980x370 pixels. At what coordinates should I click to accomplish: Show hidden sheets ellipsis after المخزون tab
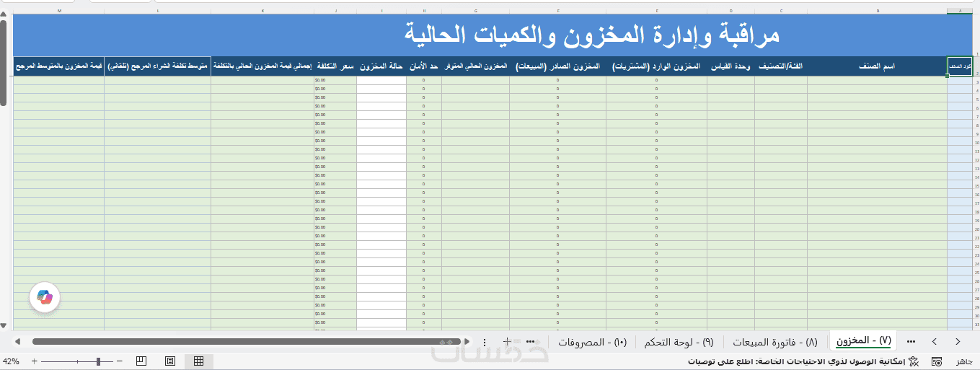coord(911,341)
